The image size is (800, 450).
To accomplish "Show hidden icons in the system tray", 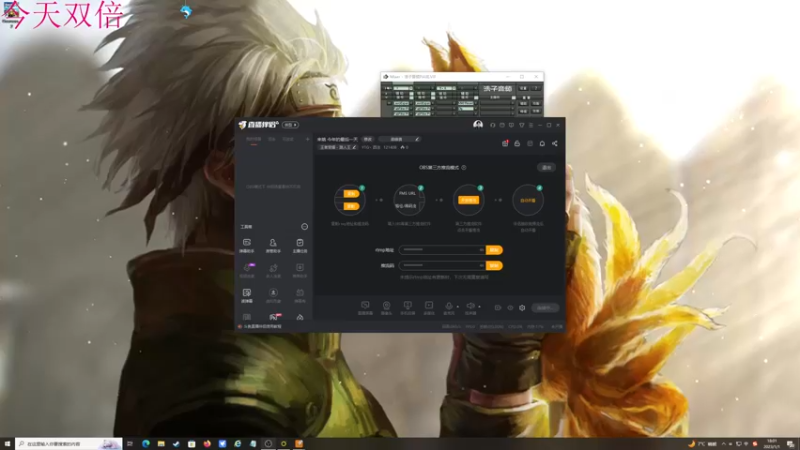I will point(723,444).
